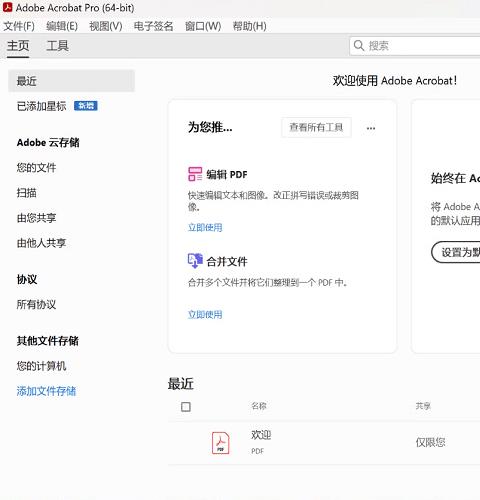Open 由您共享 in the sidebar
480x500 pixels.
click(x=37, y=218)
